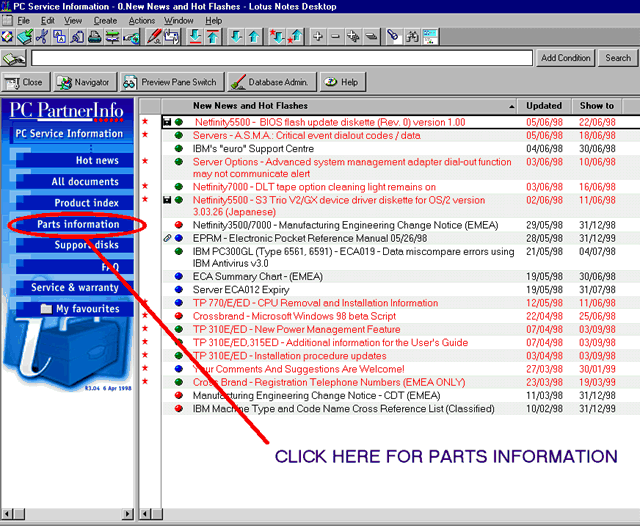Click the plus expand icon in toolbar
The height and width of the screenshot is (526, 640).
pos(318,37)
